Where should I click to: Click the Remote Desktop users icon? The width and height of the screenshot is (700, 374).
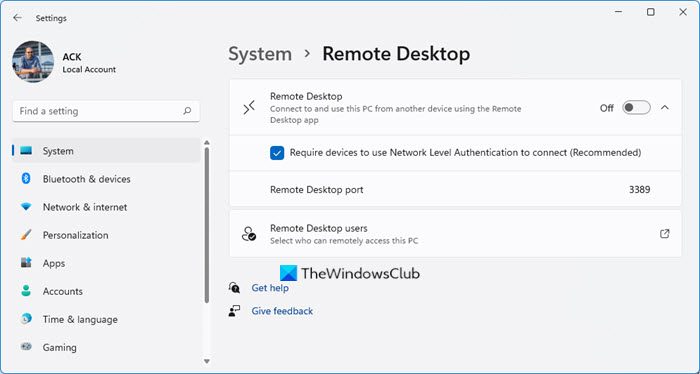coord(249,234)
